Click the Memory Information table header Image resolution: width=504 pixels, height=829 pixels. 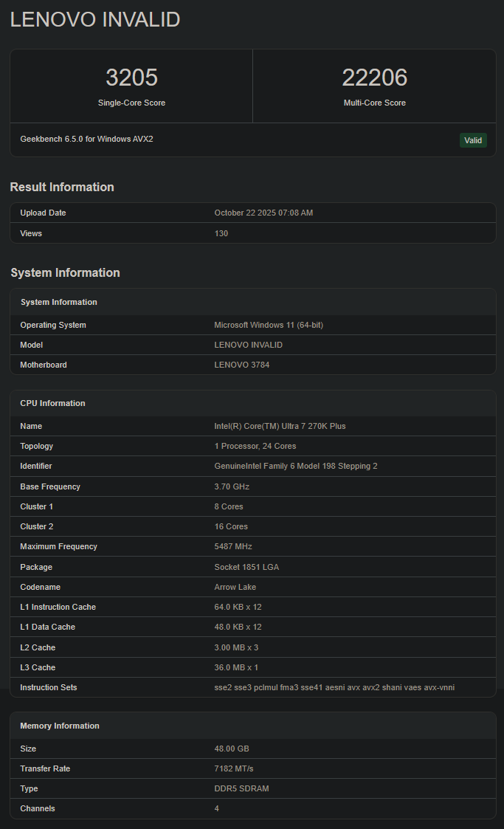[x=60, y=726]
